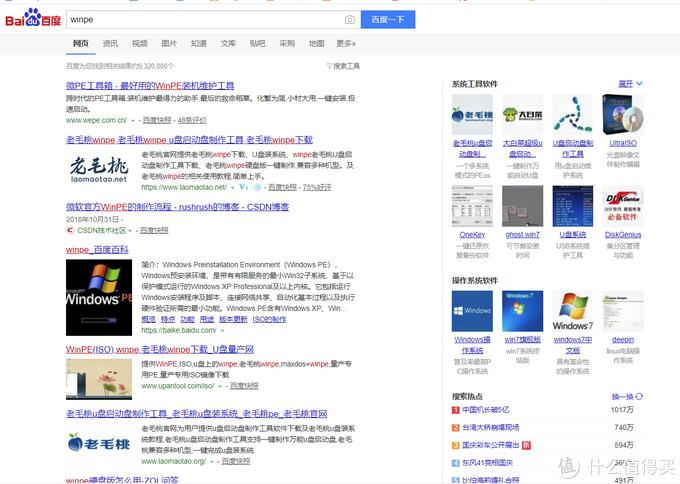This screenshot has height=484, width=680.
Task: Expand arrow beside www.wepe.com.cn URL
Action: coord(133,121)
